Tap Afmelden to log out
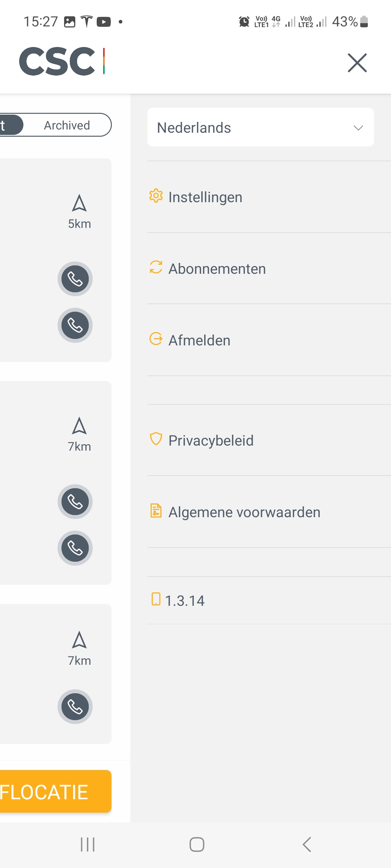Image resolution: width=391 pixels, height=868 pixels. tap(269, 340)
